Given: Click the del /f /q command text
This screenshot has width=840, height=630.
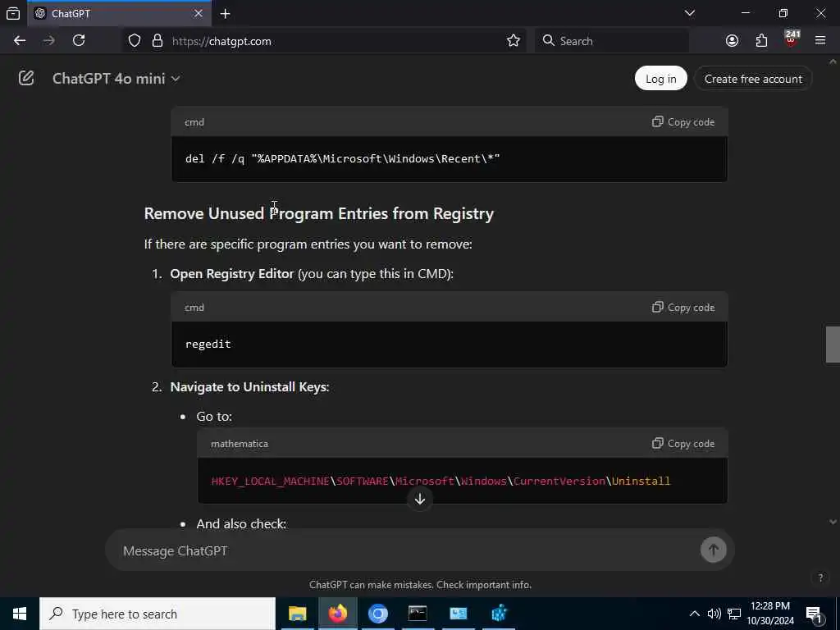Looking at the screenshot, I should pyautogui.click(x=342, y=158).
